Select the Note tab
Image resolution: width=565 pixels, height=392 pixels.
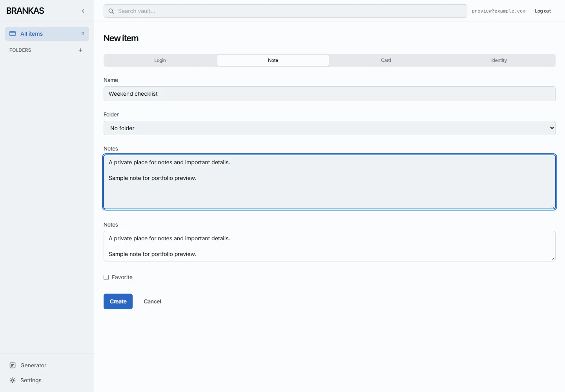coord(273,60)
